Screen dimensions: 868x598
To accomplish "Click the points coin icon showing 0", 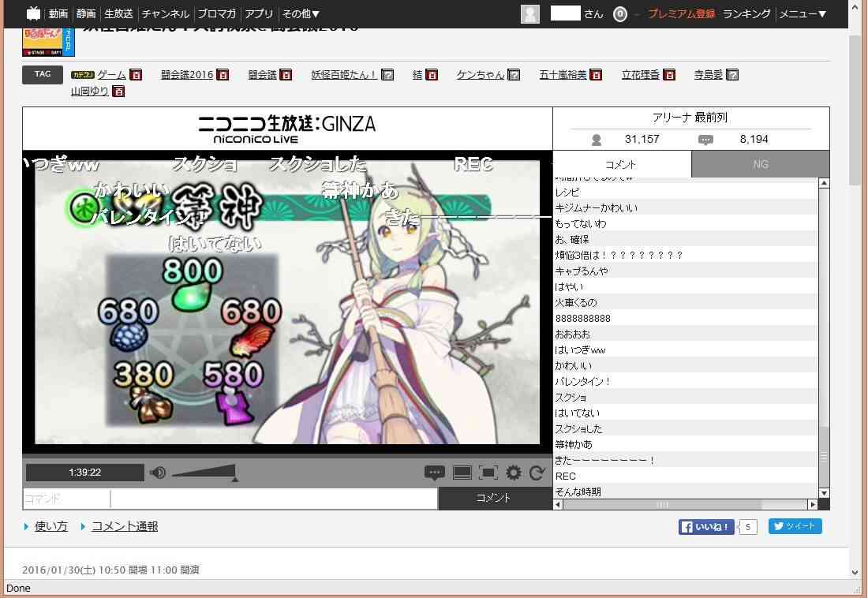I will click(x=620, y=14).
